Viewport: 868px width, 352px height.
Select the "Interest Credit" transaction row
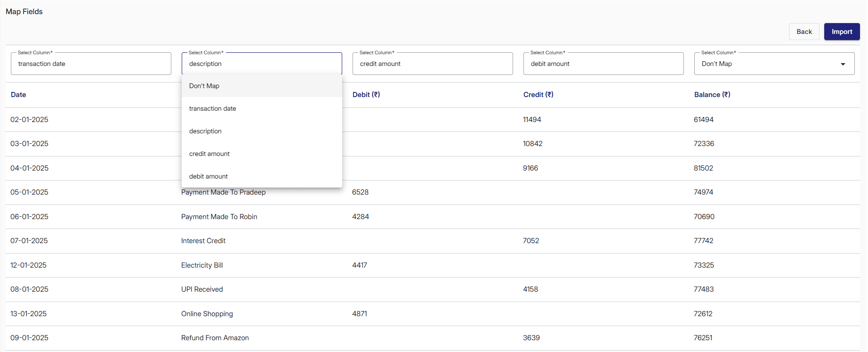pos(203,241)
